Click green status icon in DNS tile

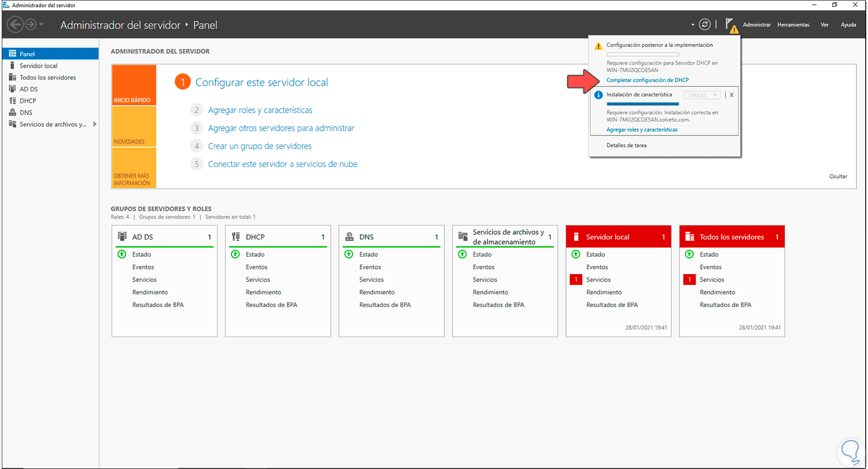[x=348, y=254]
